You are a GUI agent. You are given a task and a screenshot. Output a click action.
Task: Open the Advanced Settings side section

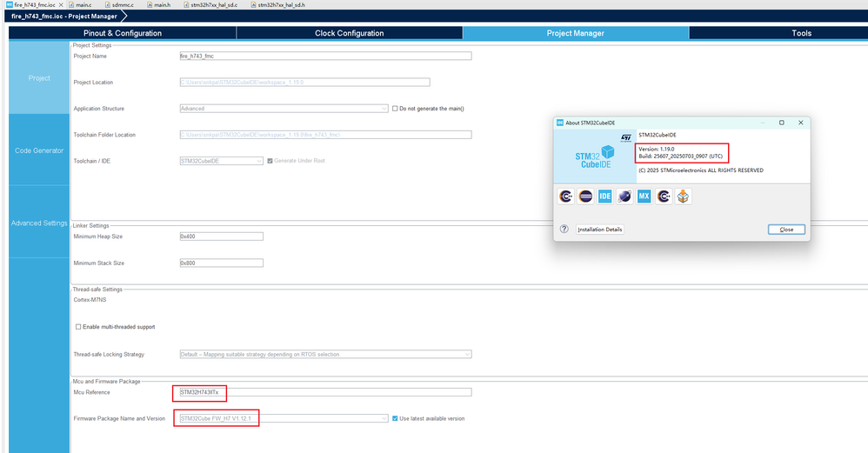(39, 223)
